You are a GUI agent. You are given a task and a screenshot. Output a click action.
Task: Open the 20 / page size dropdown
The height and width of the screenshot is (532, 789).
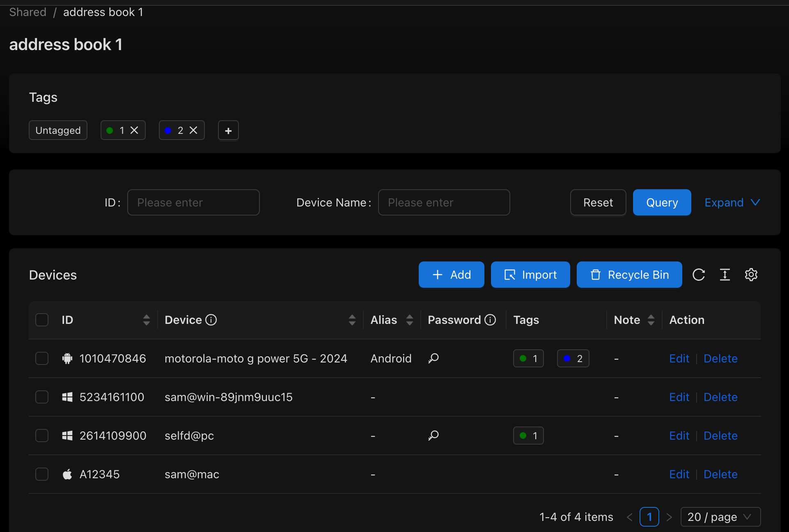(720, 517)
